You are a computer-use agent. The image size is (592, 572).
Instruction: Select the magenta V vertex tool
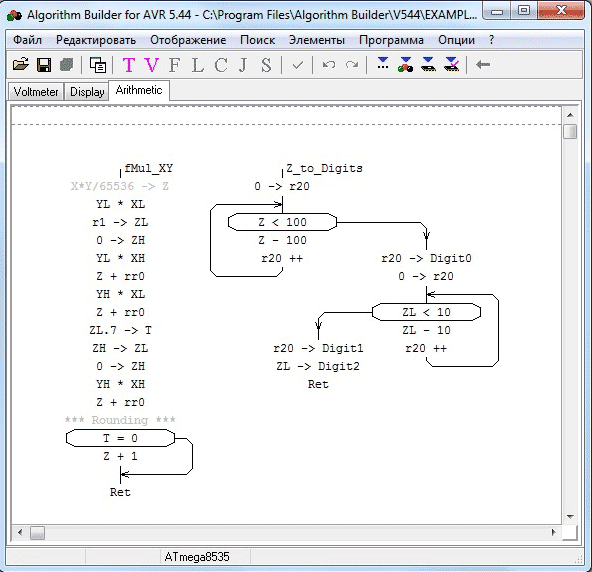(151, 65)
